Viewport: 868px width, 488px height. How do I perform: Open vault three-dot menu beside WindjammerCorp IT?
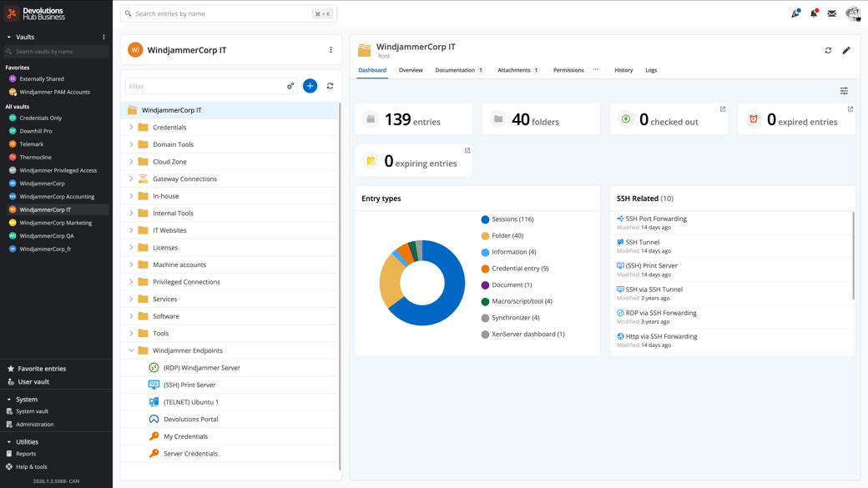pos(331,50)
